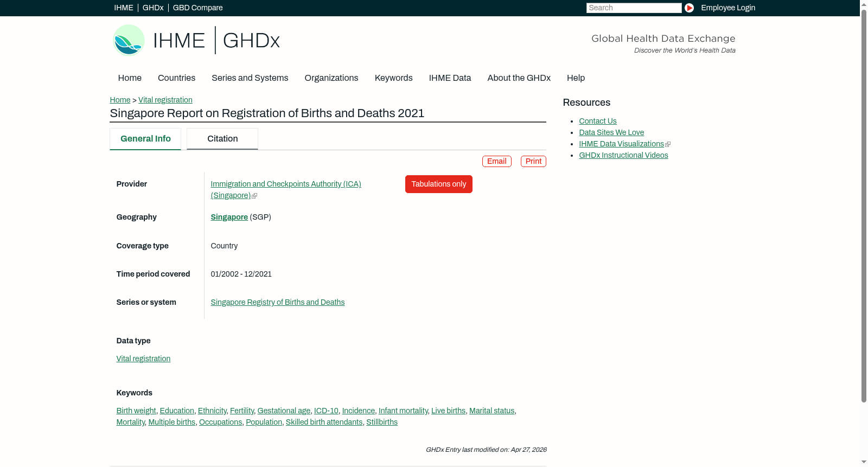This screenshot has width=868, height=467.
Task: Open Fertility keyword
Action: point(242,411)
